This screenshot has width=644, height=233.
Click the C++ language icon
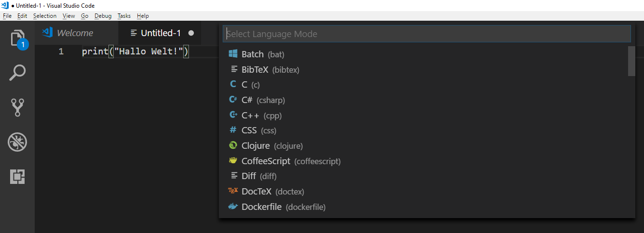[x=233, y=115]
